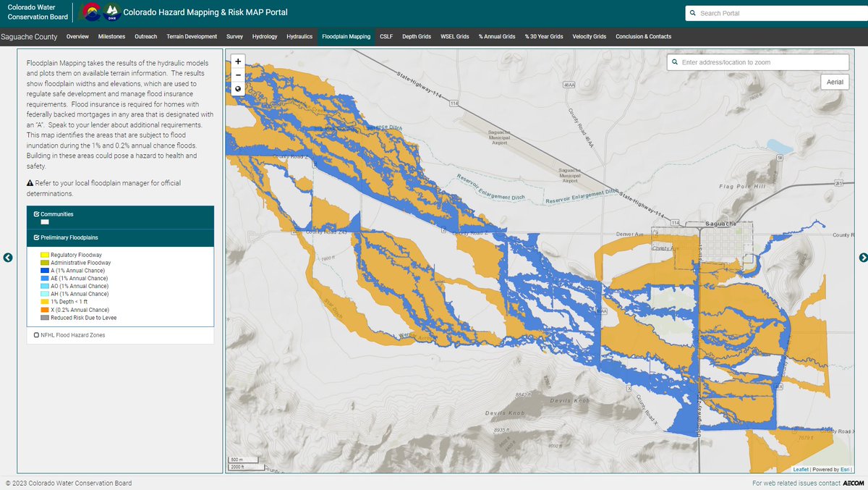Click the address search magnifier icon
This screenshot has height=490, width=868.
(x=675, y=62)
